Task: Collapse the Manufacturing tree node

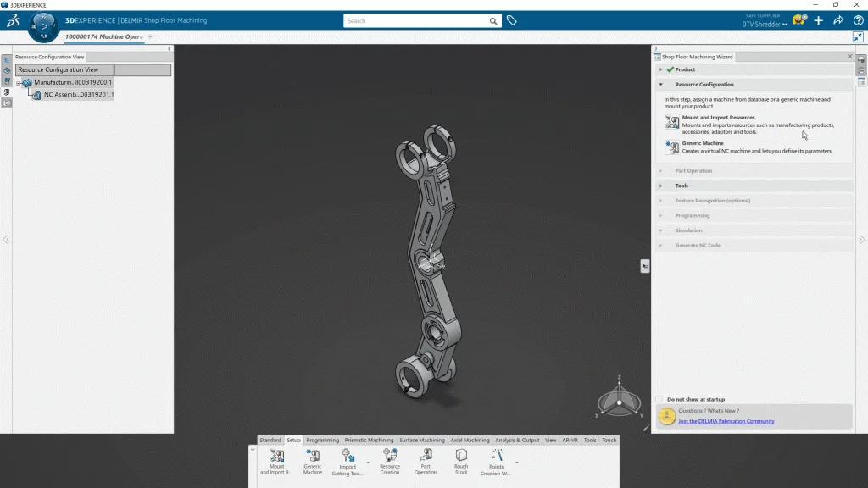Action: tap(19, 83)
